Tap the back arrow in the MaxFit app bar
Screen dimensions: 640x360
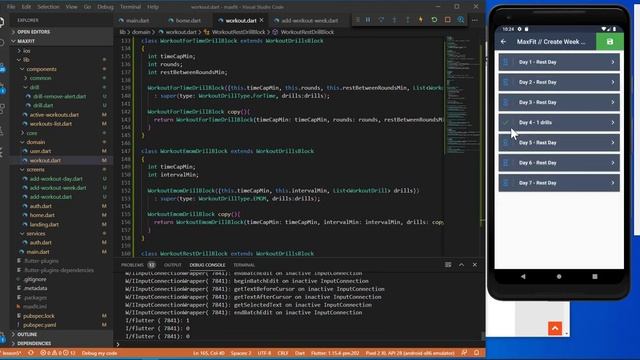503,42
